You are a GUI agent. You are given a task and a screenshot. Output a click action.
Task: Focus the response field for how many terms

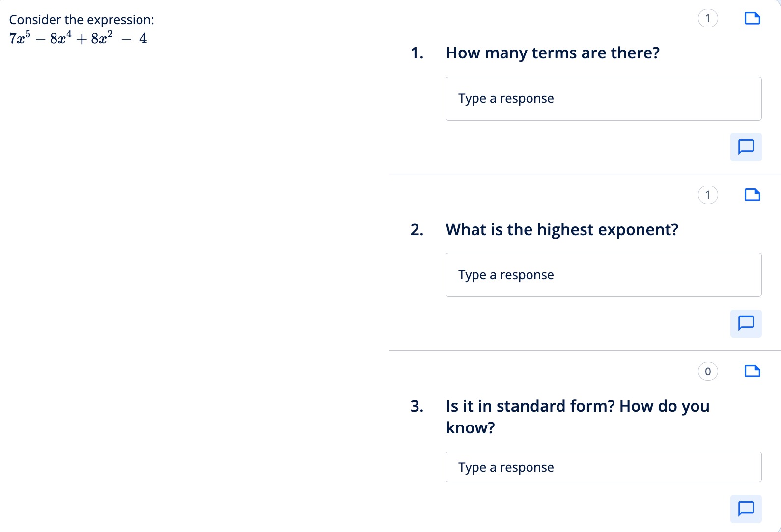[603, 99]
